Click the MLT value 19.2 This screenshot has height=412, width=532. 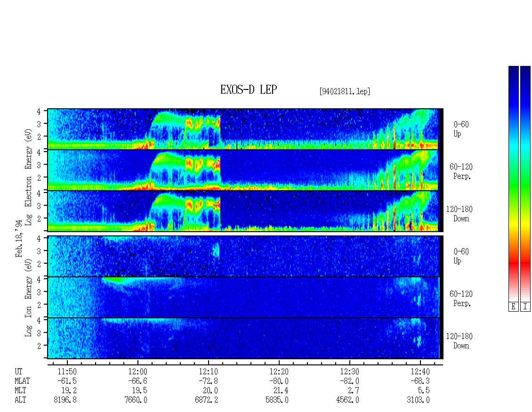[x=69, y=391]
